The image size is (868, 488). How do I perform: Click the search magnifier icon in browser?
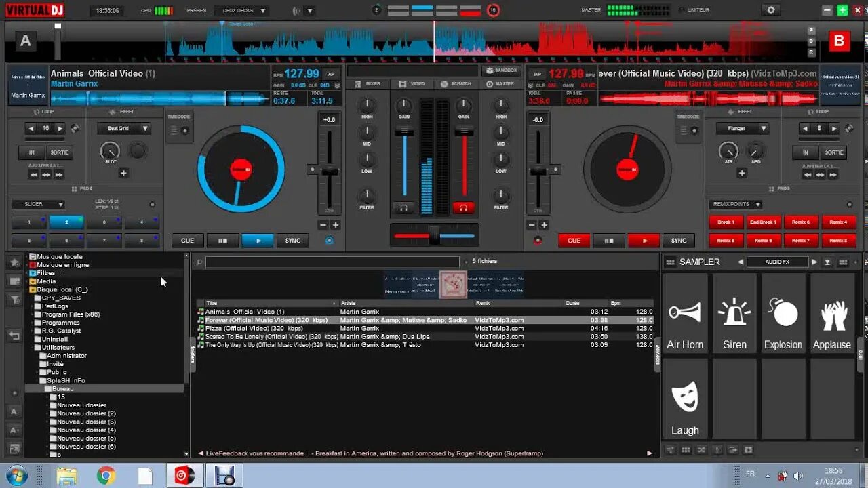[x=199, y=262]
